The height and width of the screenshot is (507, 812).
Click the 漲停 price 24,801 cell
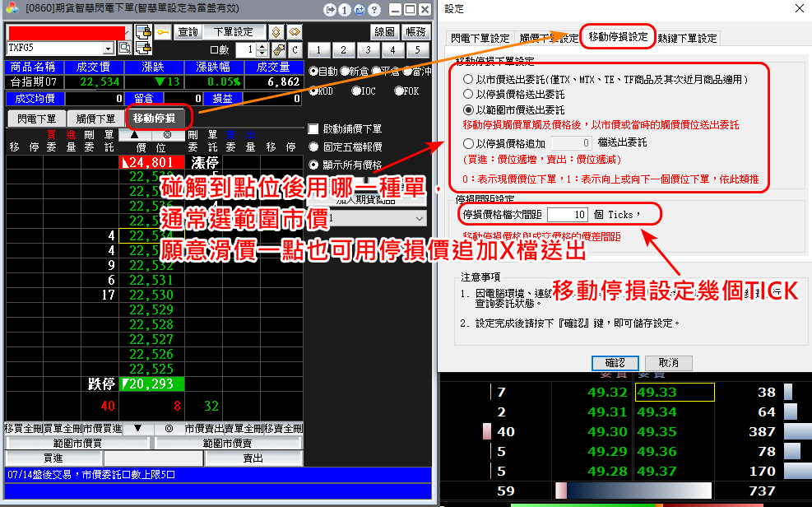151,163
